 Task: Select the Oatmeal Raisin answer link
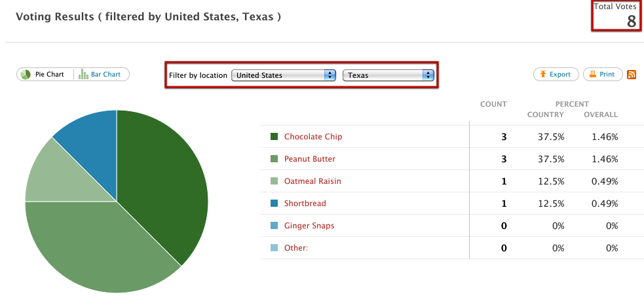pyautogui.click(x=313, y=181)
